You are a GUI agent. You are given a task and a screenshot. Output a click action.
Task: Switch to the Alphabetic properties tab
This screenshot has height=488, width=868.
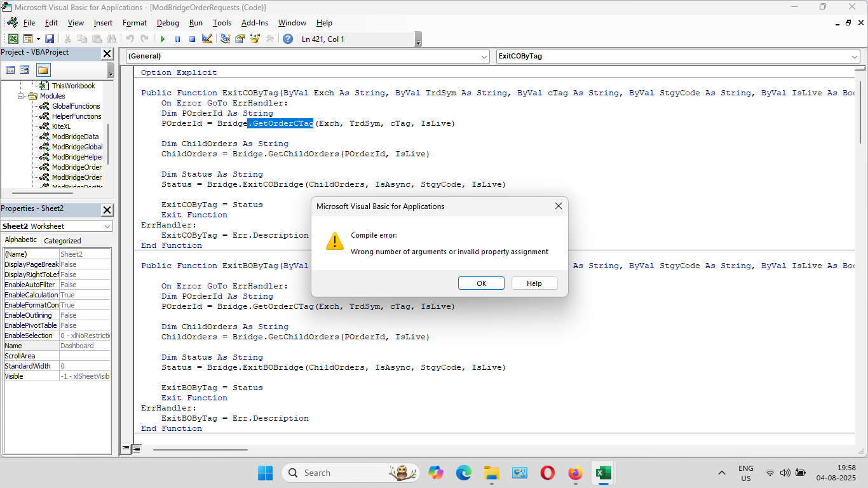(x=21, y=240)
